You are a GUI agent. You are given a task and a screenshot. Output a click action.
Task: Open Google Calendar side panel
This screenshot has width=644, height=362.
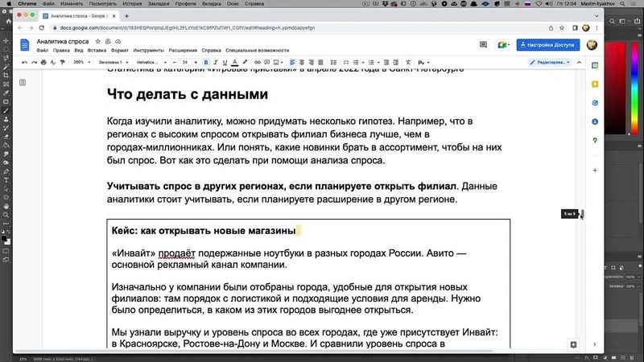point(595,66)
